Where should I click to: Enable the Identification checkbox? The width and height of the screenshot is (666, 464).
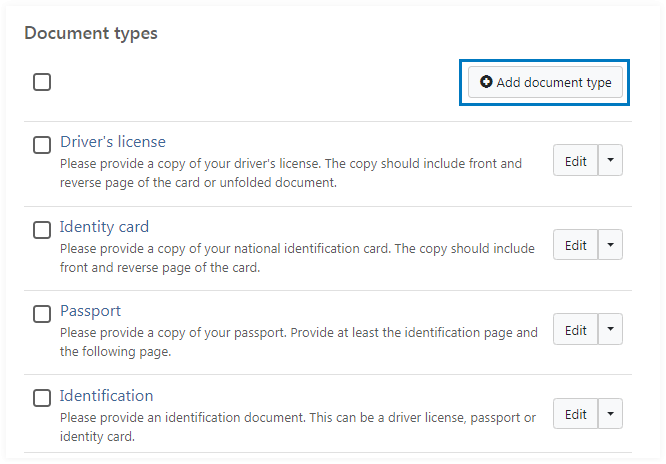coord(42,398)
